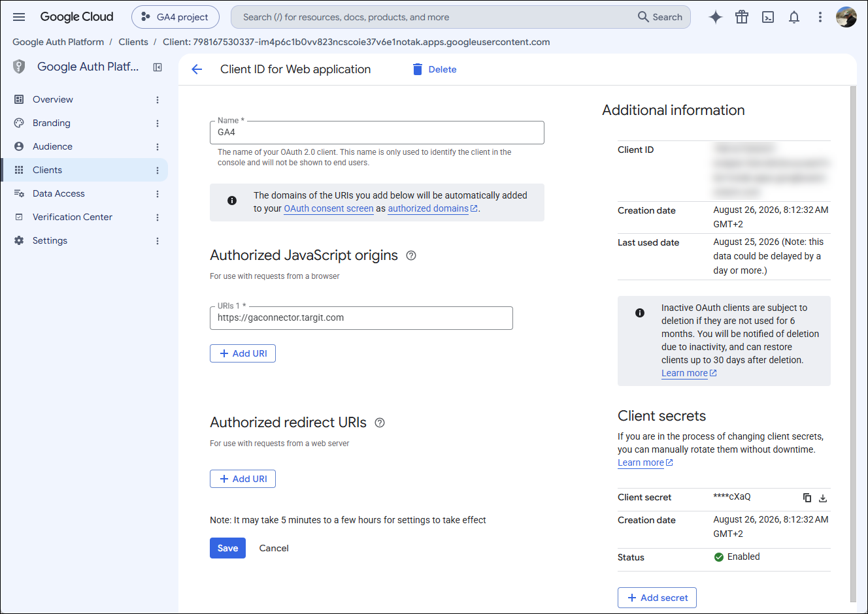Open Learn more under Client secrets
The height and width of the screenshot is (614, 868).
645,462
